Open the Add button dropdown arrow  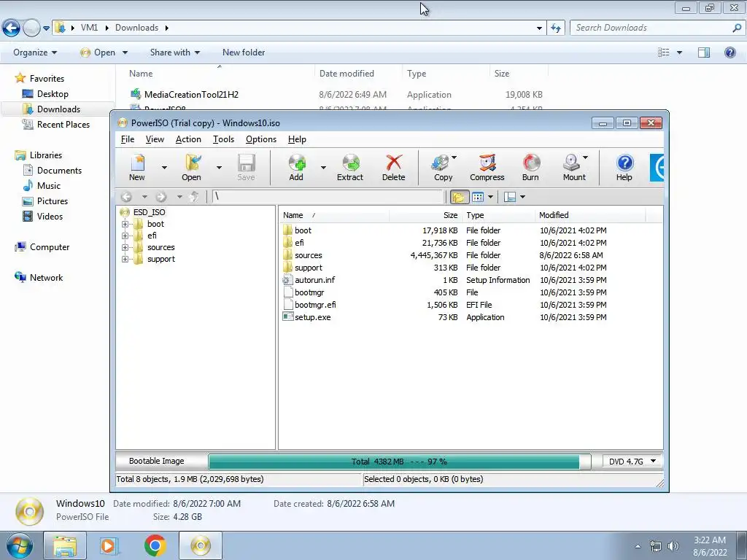323,168
